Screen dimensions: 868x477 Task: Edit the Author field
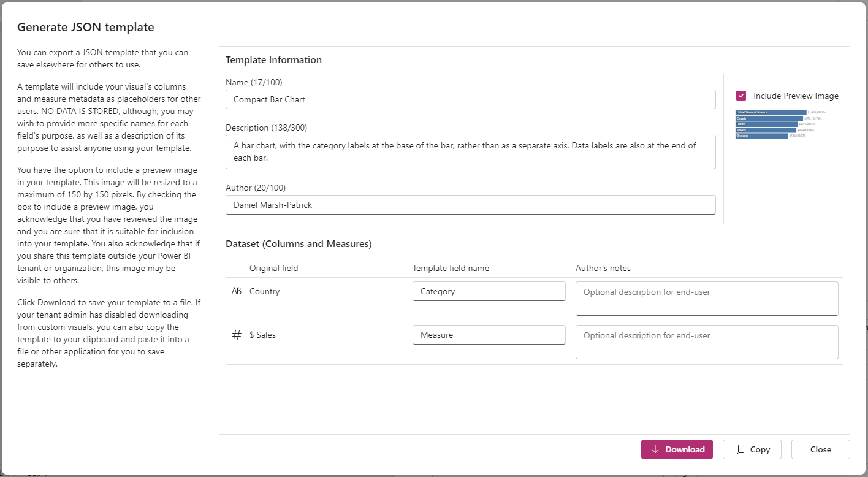tap(470, 205)
